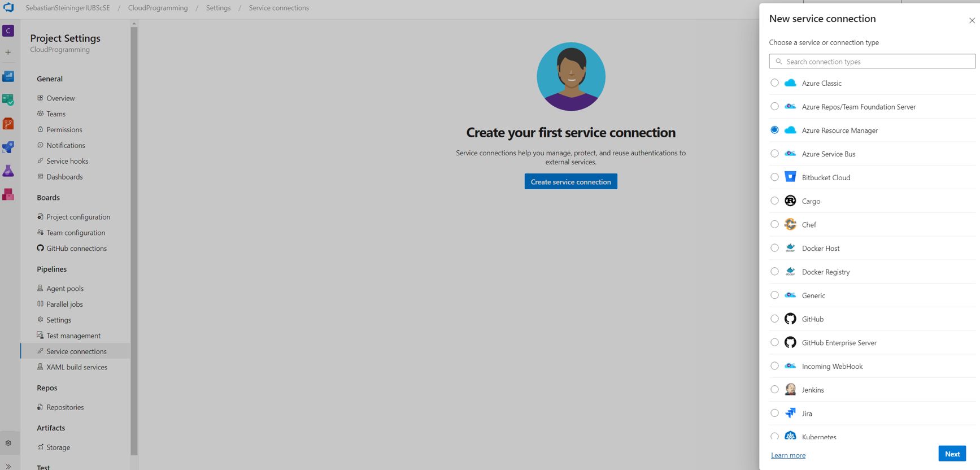Select Azure Repos/Team Foundation Server radio
This screenshot has width=980, height=470.
774,106
